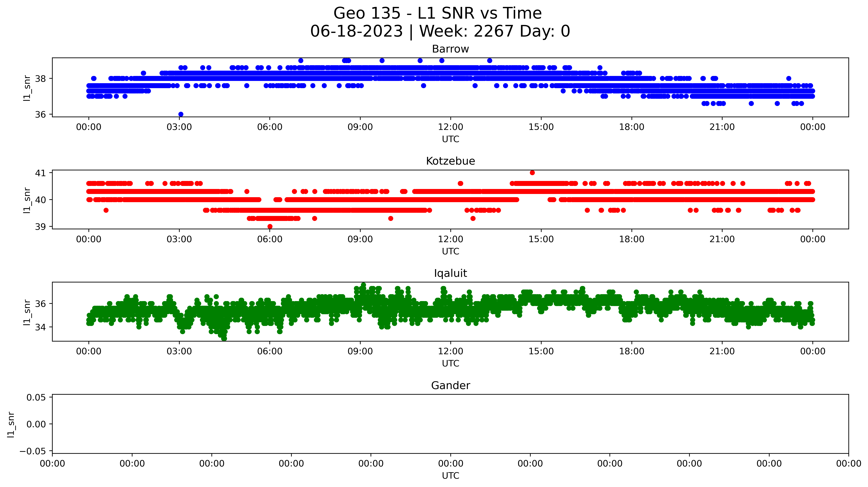Click the '36' y-tick on the Barrow plot

(40, 115)
